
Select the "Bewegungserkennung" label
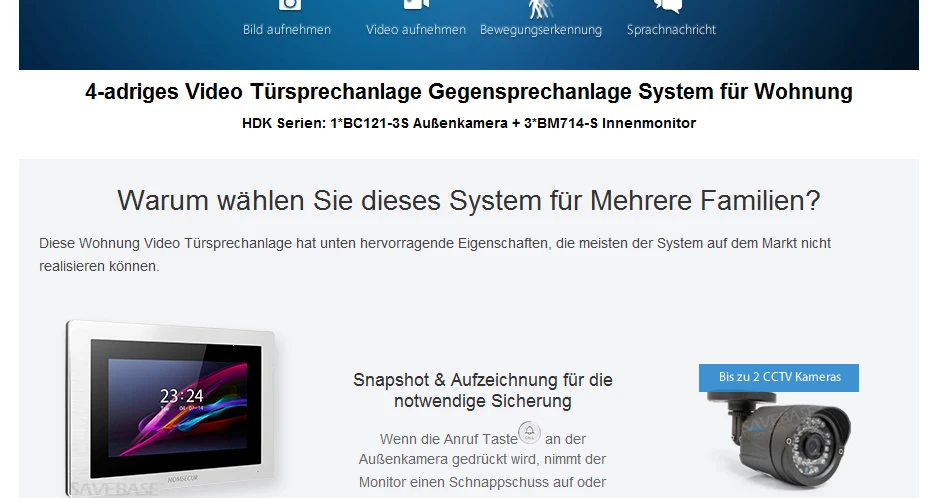point(540,30)
